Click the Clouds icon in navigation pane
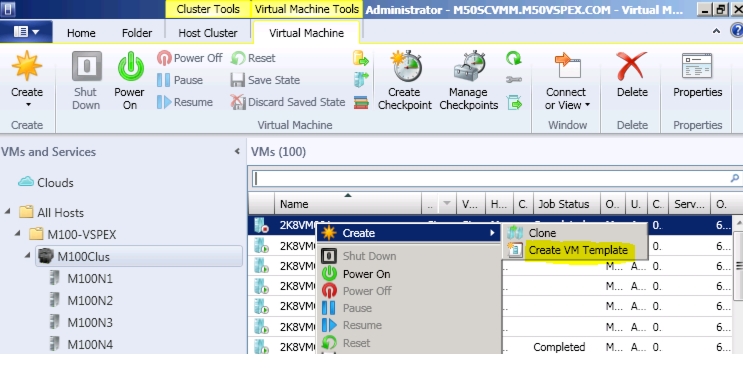The height and width of the screenshot is (390, 743). point(26,182)
